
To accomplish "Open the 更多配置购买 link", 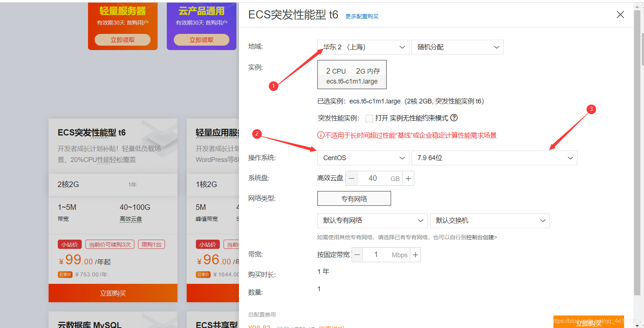I will (362, 16).
